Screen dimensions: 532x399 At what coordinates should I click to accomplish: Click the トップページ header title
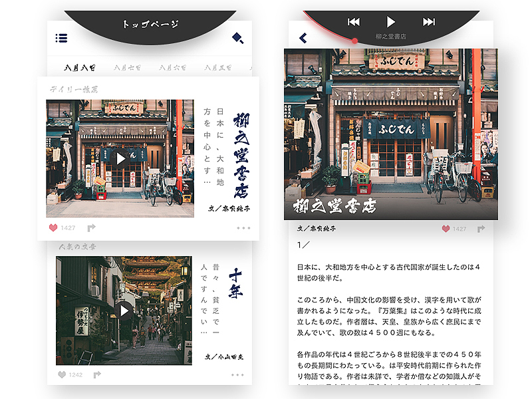coord(150,24)
